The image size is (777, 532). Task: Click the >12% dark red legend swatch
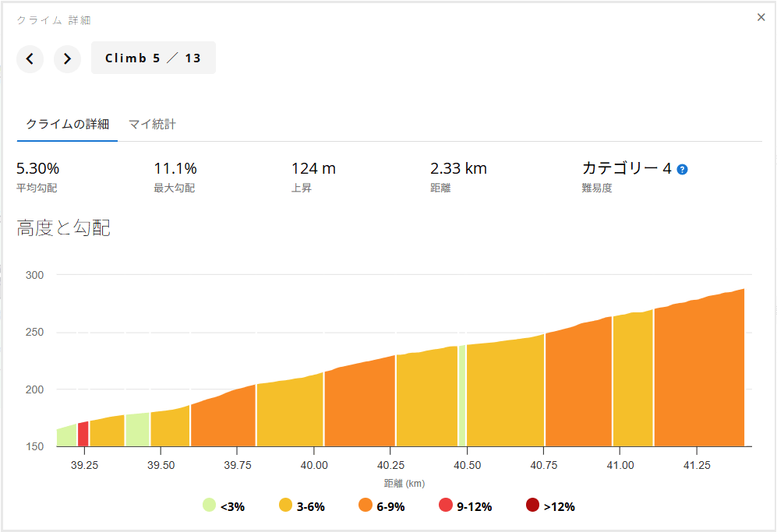(532, 506)
